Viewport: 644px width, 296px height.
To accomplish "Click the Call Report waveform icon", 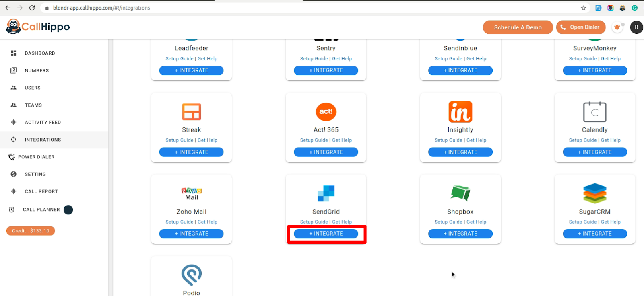I will (13, 191).
